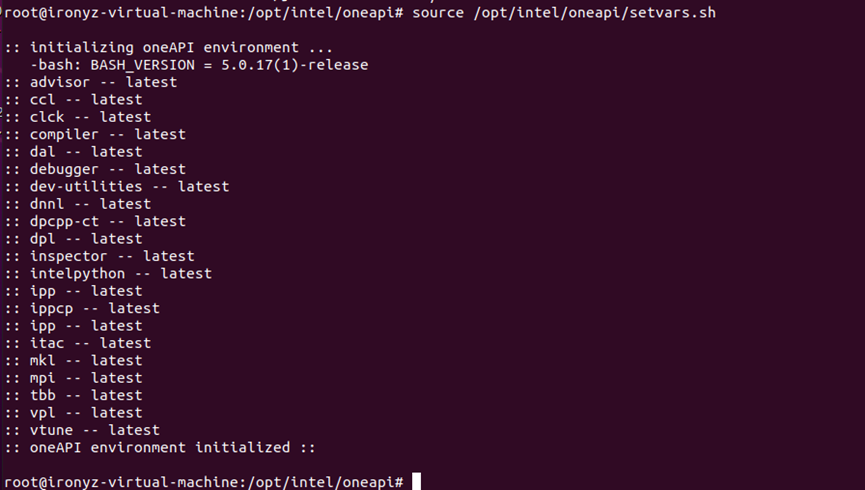The width and height of the screenshot is (865, 490).
Task: Click the 'inspector -- latest' line
Action: pos(100,256)
